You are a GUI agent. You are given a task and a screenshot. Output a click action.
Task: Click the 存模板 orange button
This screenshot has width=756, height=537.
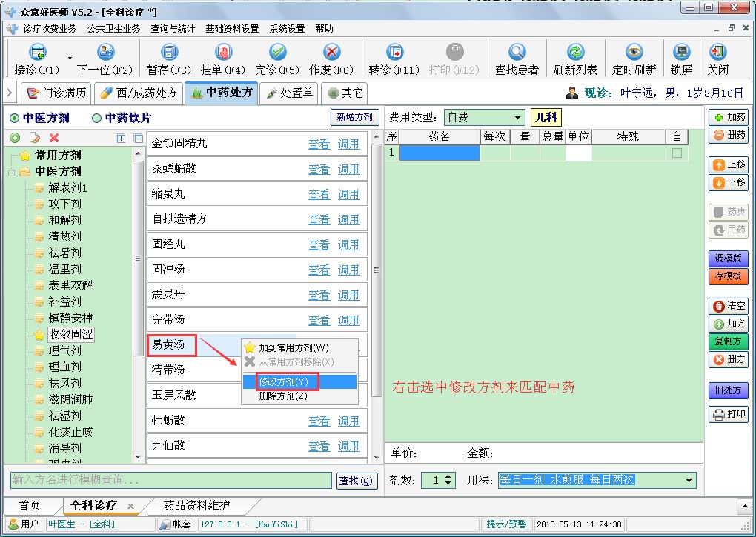[728, 276]
